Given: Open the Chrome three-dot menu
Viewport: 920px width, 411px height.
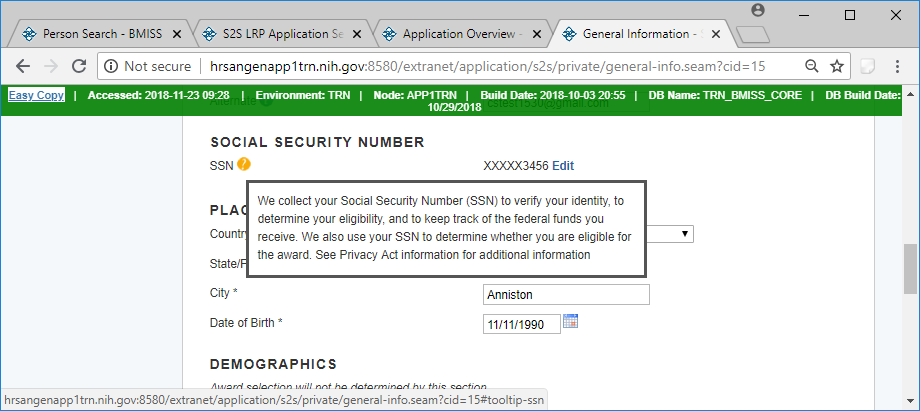Looking at the screenshot, I should (899, 67).
